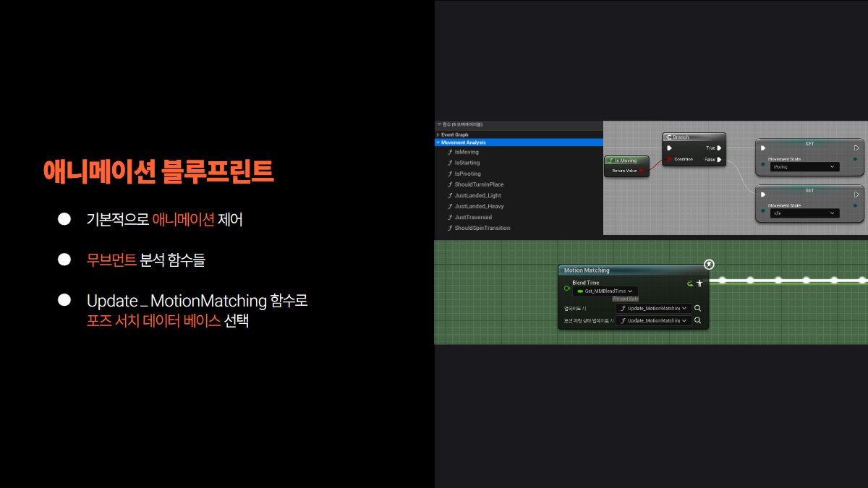Click the 무브먼트 분석 함수들 bullet text
This screenshot has height=488, width=868.
pos(145,260)
